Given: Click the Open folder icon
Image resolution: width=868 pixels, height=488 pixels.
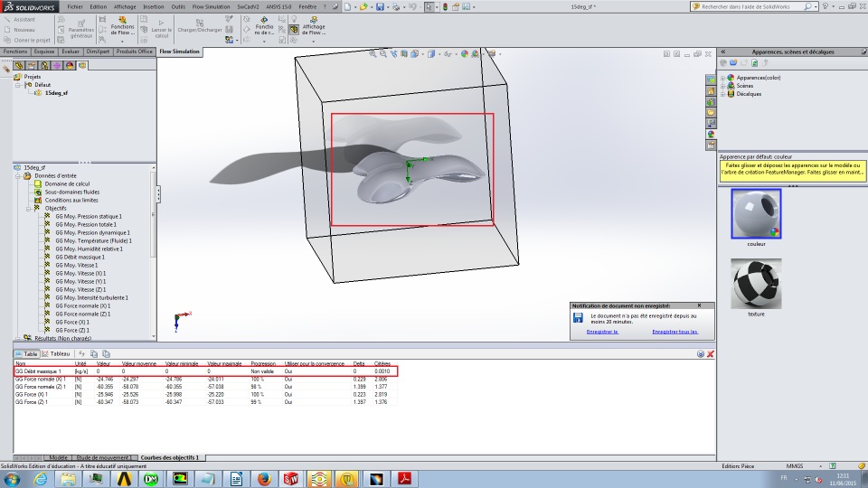Looking at the screenshot, I should coord(363,6).
